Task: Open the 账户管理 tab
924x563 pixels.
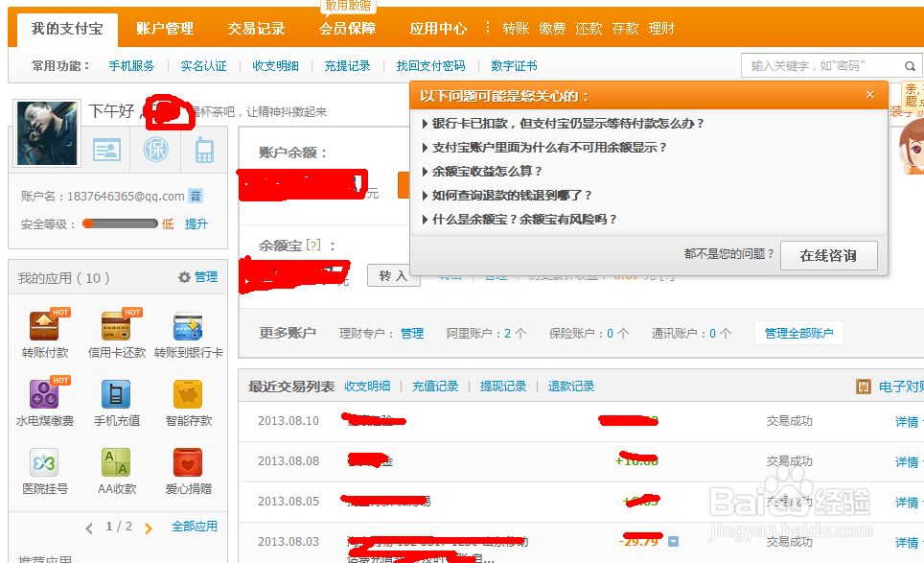Action: tap(165, 29)
